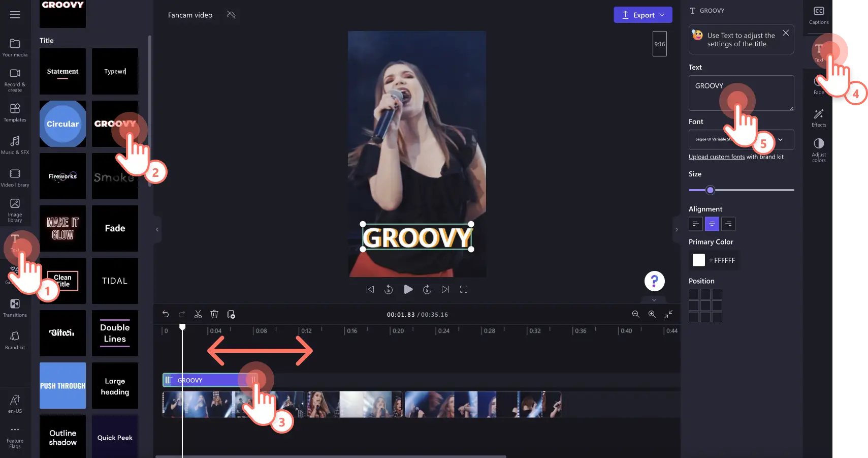Select the Fade title style
The width and height of the screenshot is (868, 458).
[x=115, y=228]
